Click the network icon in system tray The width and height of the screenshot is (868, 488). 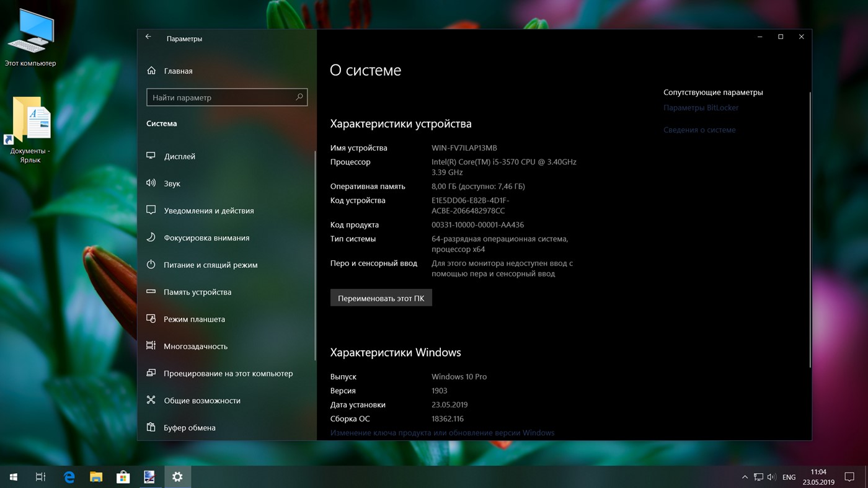758,477
